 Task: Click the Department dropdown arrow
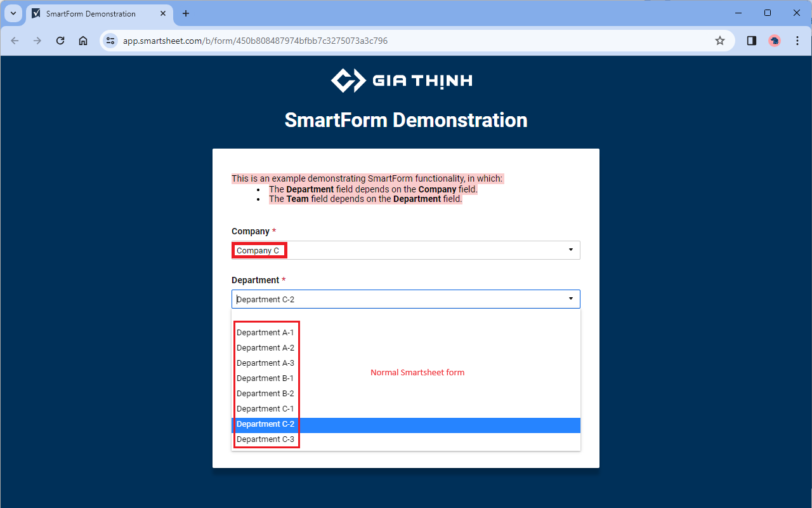point(570,298)
